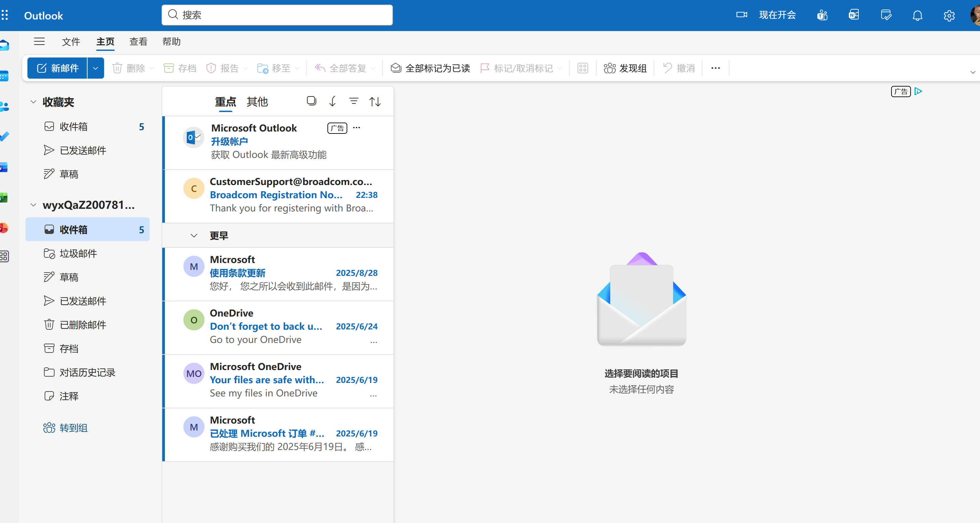Collapse the 更早 message group

tap(194, 236)
